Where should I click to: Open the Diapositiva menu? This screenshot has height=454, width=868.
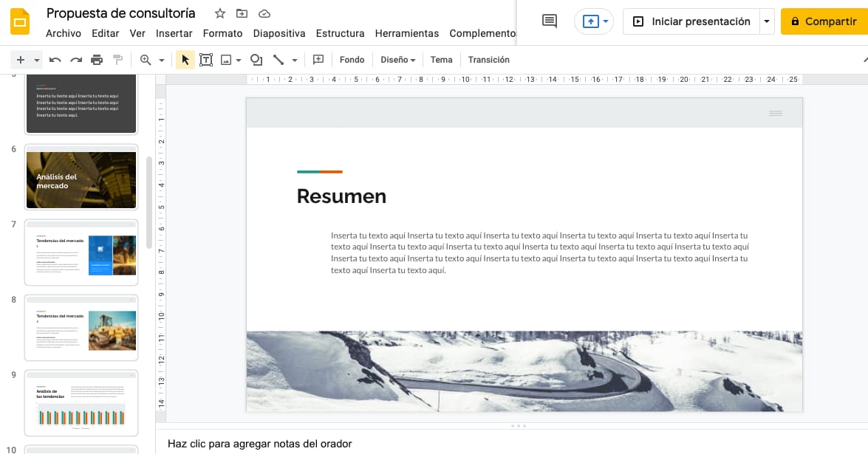[x=279, y=33]
